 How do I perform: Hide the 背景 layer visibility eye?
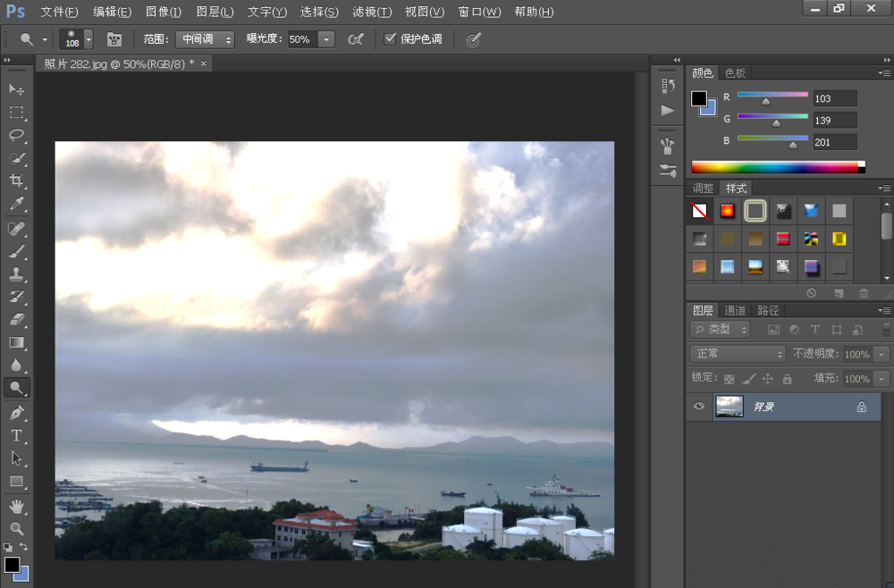point(699,407)
